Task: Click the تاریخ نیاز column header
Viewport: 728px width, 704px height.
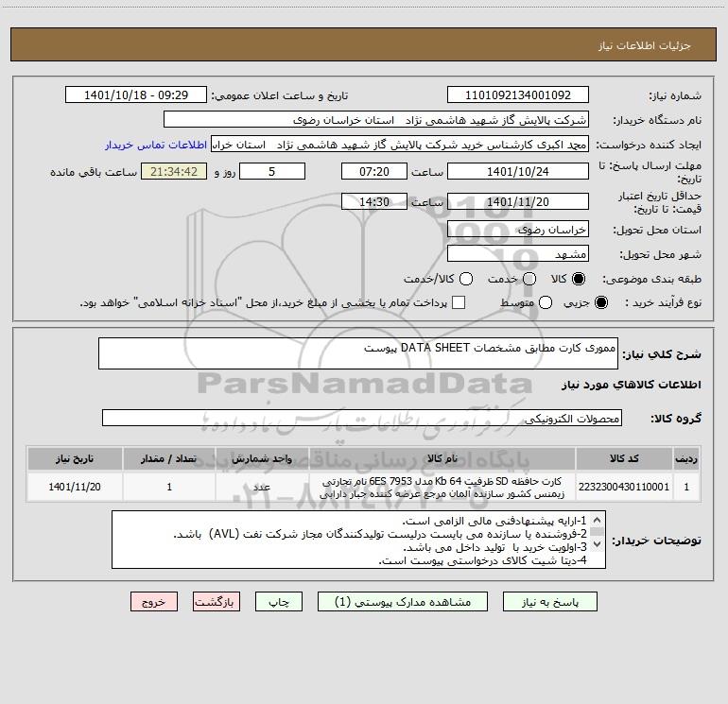Action: [x=75, y=458]
